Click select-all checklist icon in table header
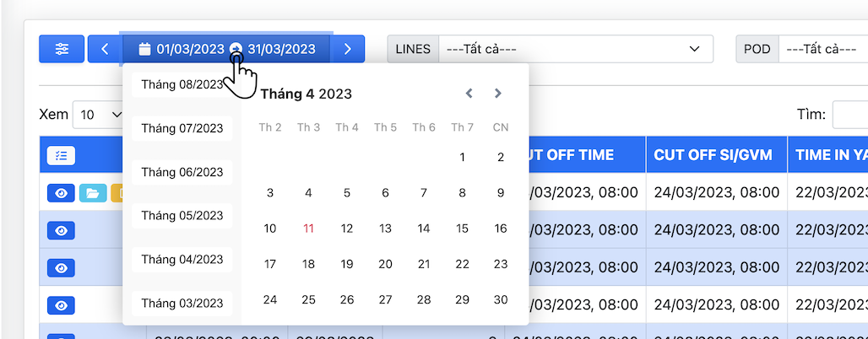Screen dimensions: 868x339 (61, 155)
